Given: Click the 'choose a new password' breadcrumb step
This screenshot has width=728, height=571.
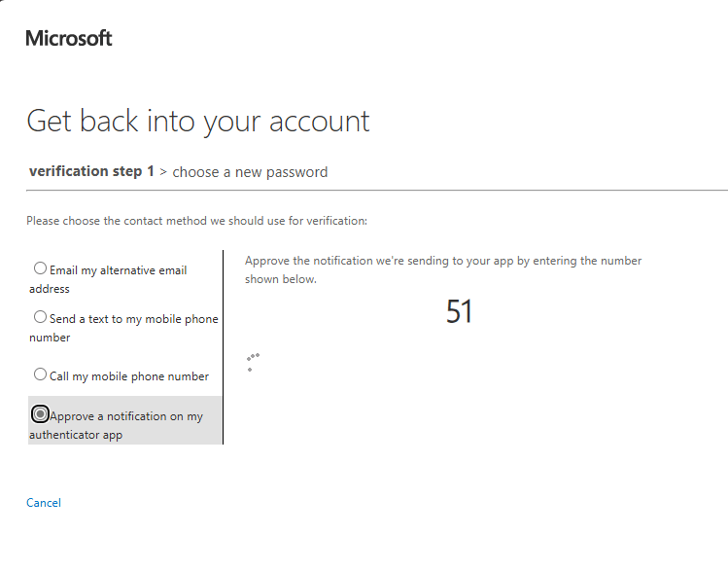Looking at the screenshot, I should 250,172.
